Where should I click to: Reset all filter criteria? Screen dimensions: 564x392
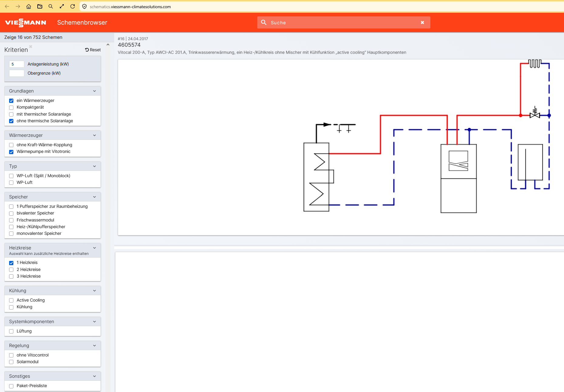click(93, 50)
